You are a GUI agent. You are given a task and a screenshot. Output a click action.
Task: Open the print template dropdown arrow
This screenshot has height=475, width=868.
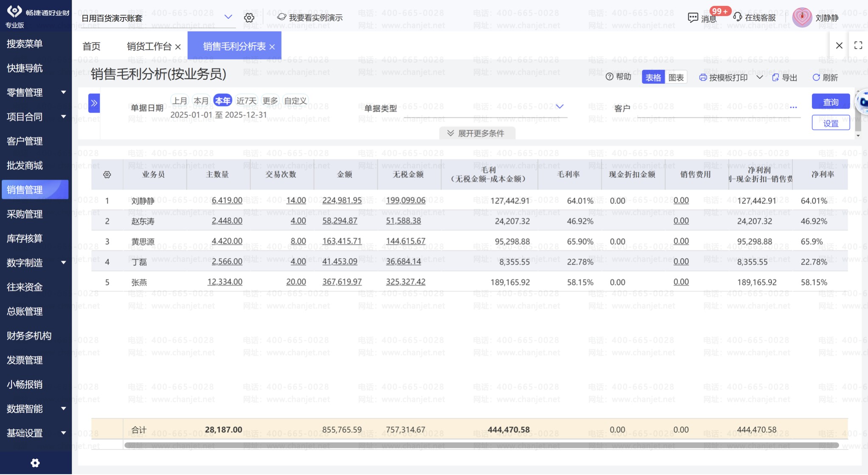(x=759, y=78)
